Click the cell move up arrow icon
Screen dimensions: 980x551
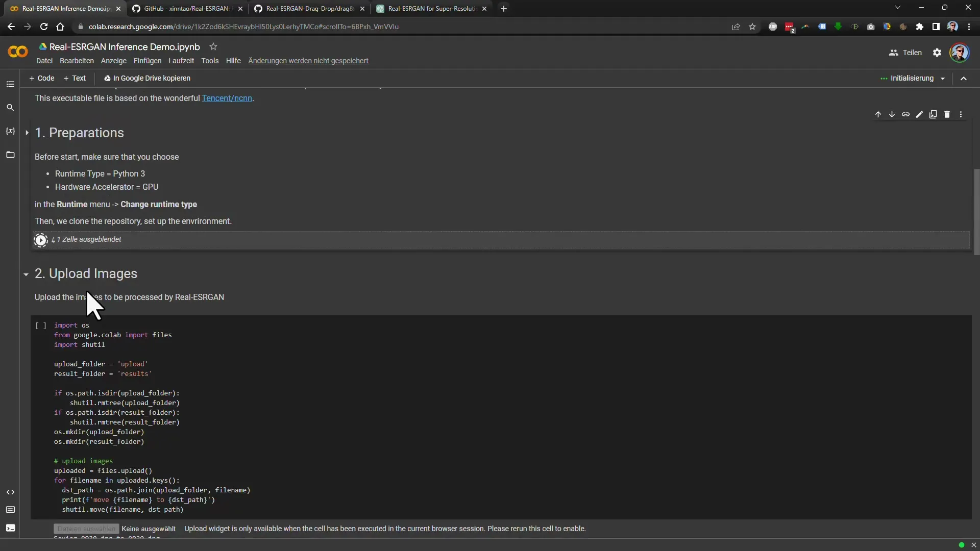878,113
